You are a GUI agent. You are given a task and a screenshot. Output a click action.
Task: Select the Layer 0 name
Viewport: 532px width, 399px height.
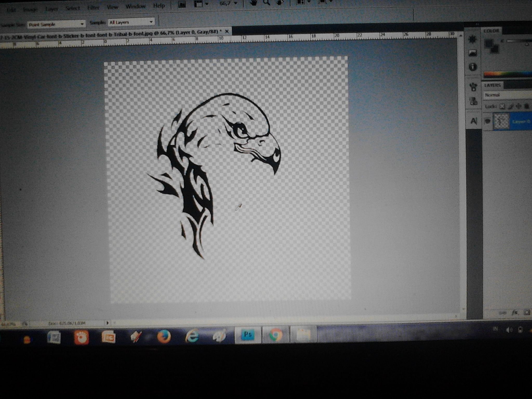pyautogui.click(x=521, y=121)
